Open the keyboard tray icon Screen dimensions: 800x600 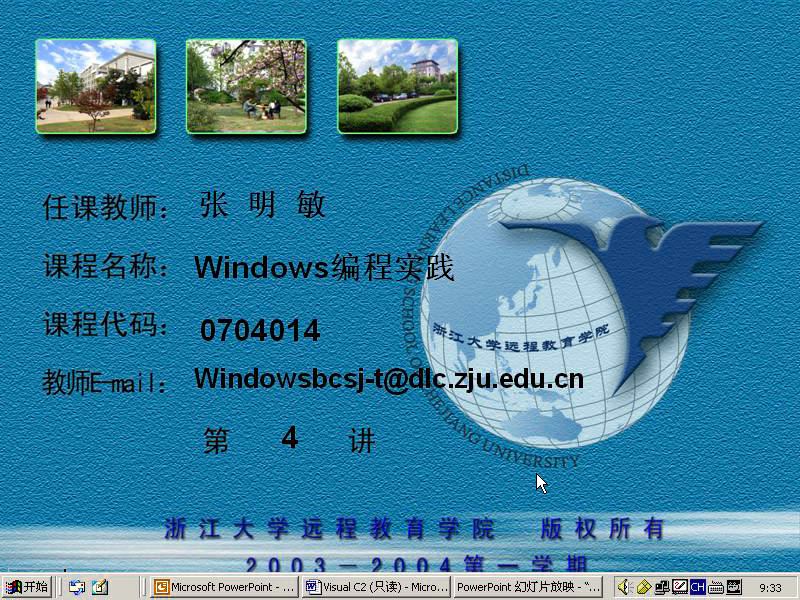[x=716, y=588]
